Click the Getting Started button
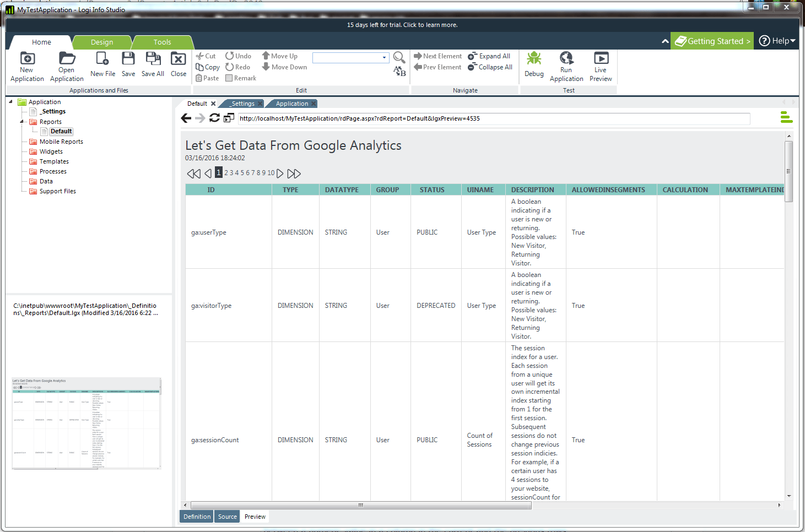The height and width of the screenshot is (532, 805). [711, 41]
